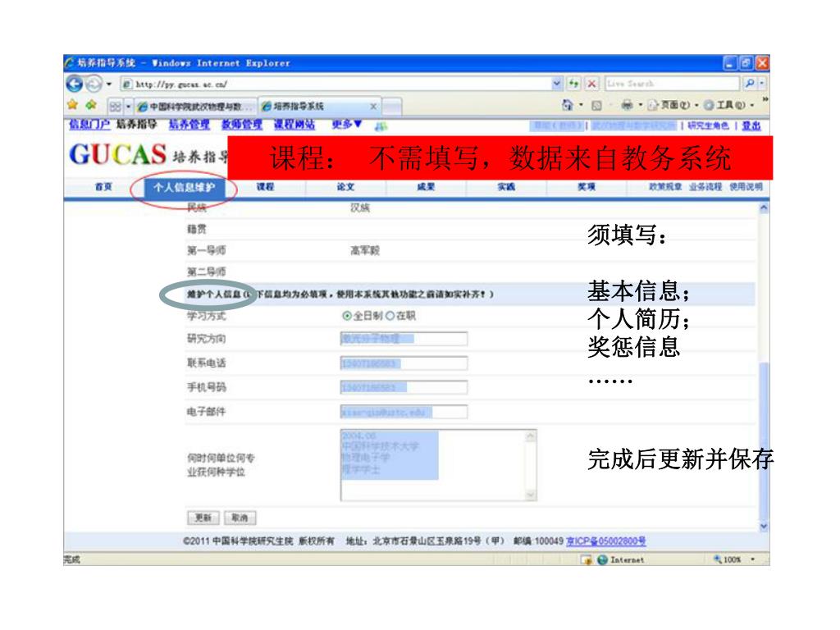The image size is (840, 630).
Task: Click the Add to Favorites icon
Action: pos(91,104)
